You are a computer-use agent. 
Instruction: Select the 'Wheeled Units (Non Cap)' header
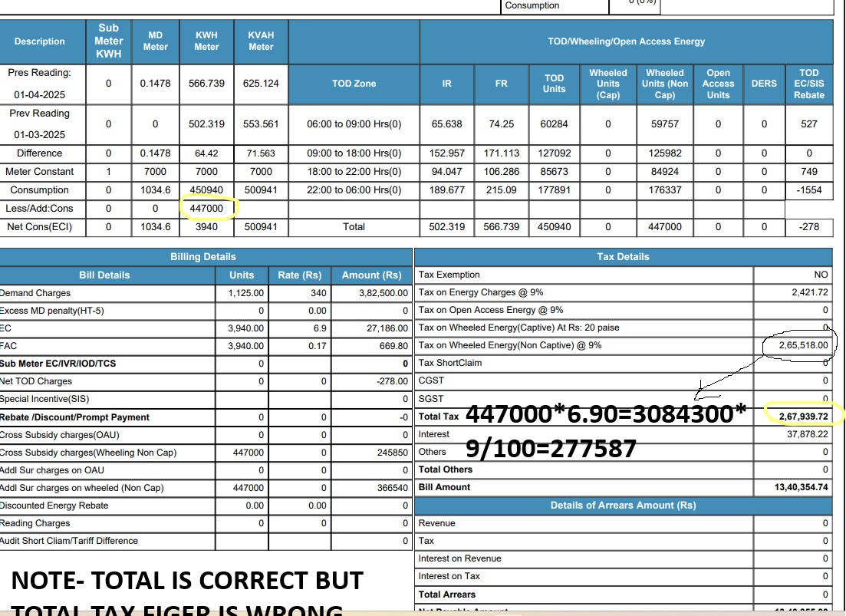pyautogui.click(x=665, y=84)
